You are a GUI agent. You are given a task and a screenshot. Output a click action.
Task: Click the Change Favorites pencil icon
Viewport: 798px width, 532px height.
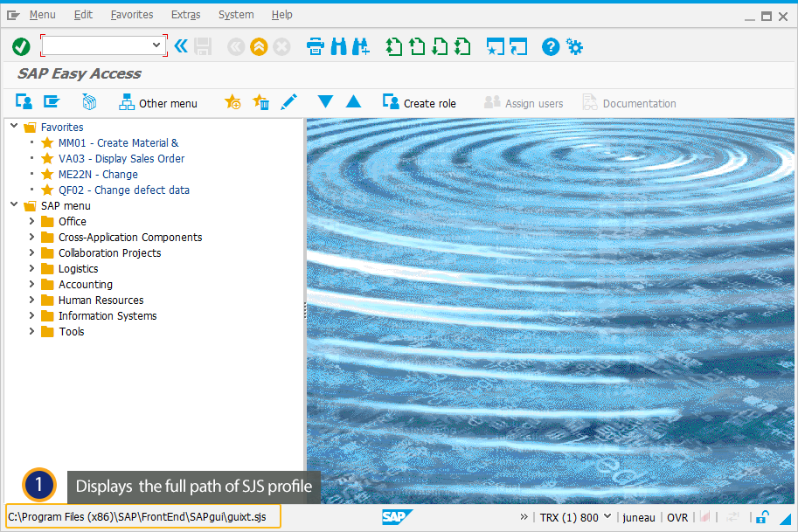pyautogui.click(x=289, y=101)
